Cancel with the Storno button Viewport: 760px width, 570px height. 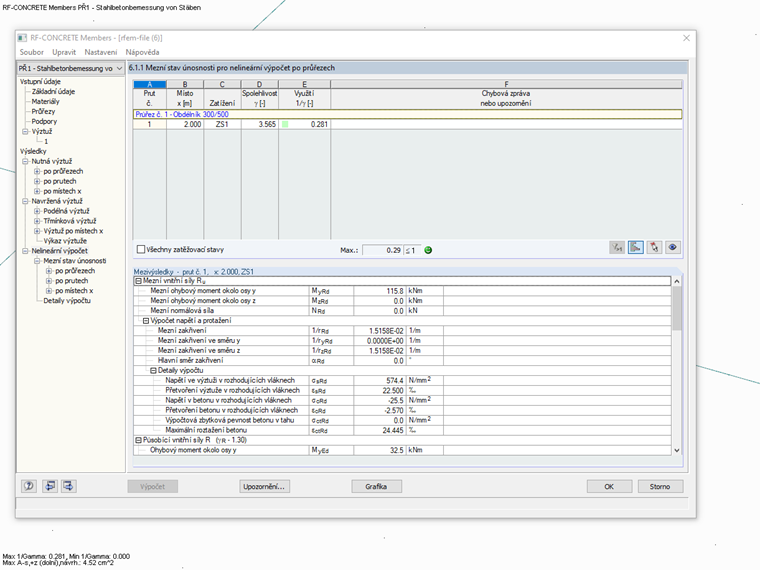coord(660,486)
